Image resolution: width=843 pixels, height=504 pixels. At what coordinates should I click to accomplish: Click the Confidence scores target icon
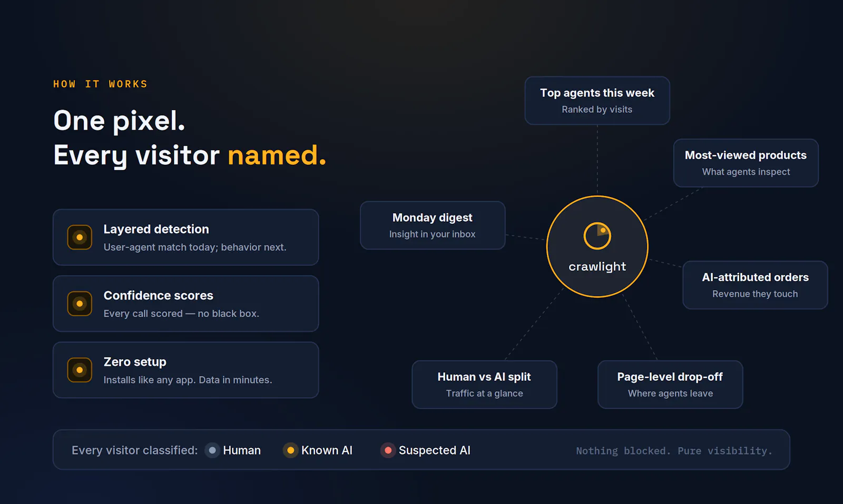click(x=80, y=304)
